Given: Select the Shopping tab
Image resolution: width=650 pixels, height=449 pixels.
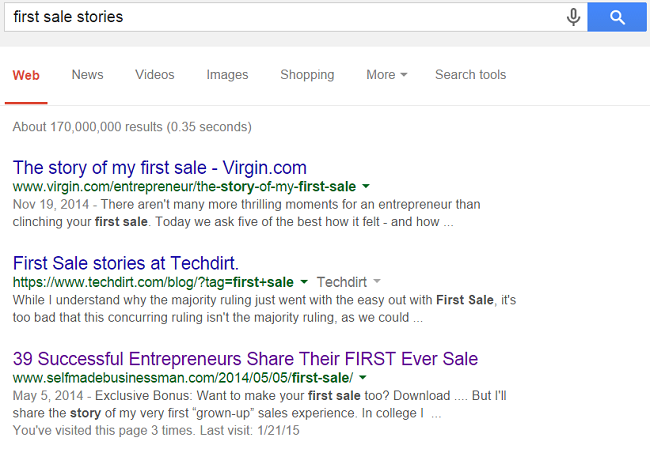Looking at the screenshot, I should pyautogui.click(x=307, y=75).
